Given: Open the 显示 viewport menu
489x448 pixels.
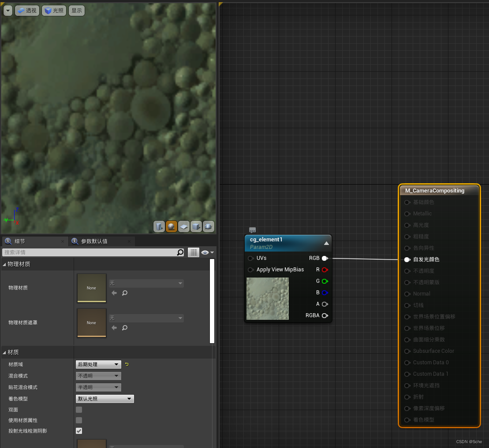Looking at the screenshot, I should tap(76, 10).
